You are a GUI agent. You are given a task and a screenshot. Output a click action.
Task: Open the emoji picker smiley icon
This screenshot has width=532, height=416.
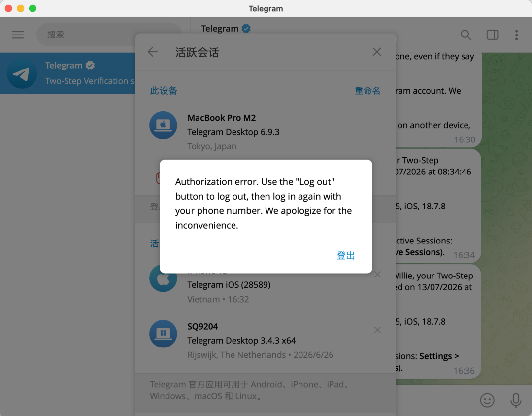click(x=487, y=400)
